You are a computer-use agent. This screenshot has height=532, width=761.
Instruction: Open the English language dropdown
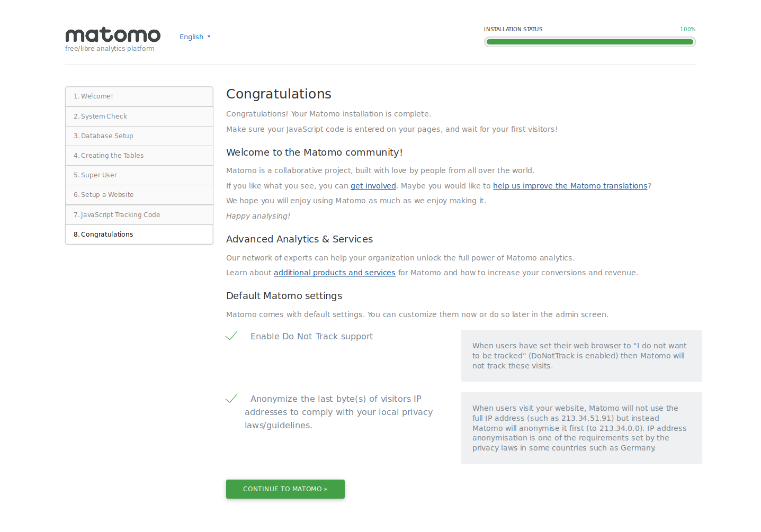click(191, 37)
